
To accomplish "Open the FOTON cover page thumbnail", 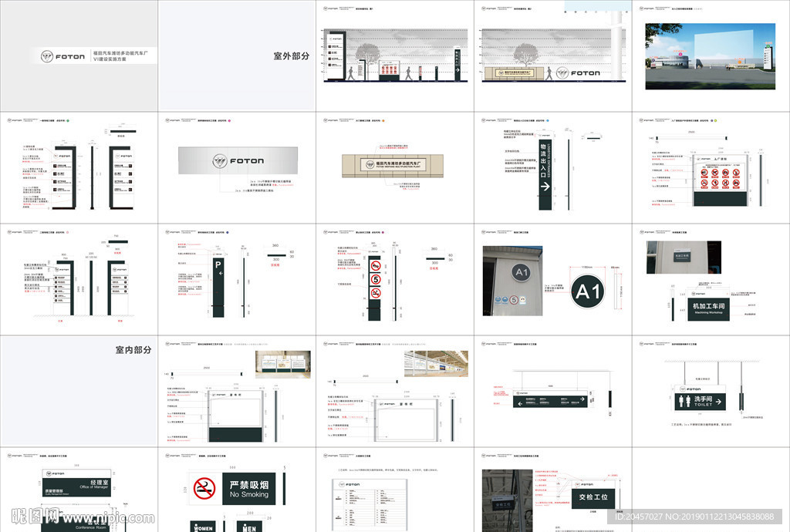I will coord(79,56).
